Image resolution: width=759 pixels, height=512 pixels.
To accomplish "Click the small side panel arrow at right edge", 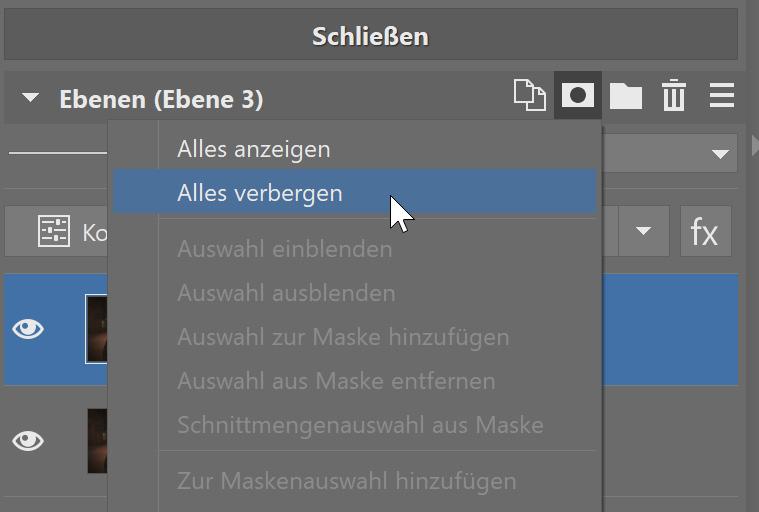I will point(754,147).
